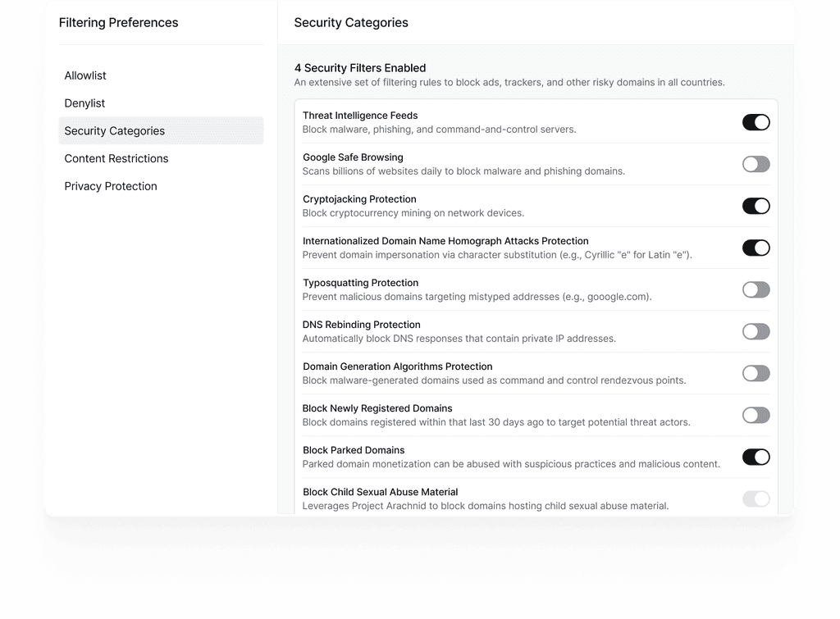Viewport: 840px width, 619px height.
Task: Disable the Threat Intelligence Feeds toggle
Action: click(756, 122)
